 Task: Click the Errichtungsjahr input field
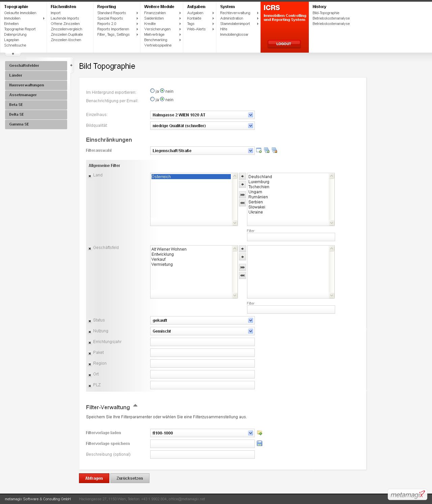point(202,342)
